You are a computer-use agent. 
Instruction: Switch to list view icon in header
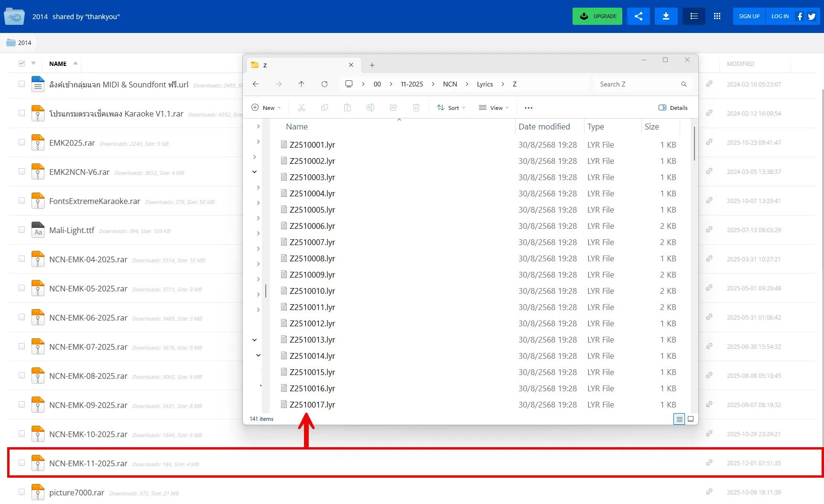click(694, 16)
